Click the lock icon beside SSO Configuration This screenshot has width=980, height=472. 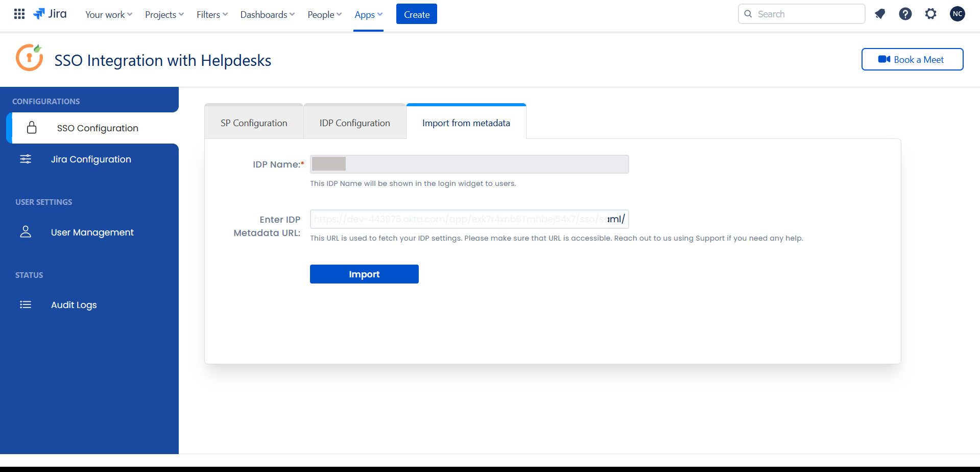tap(32, 128)
